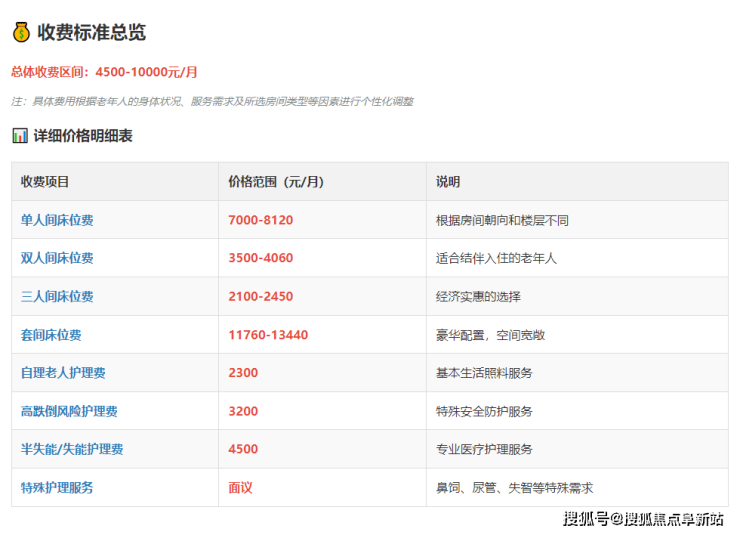Open the 特殊护理服务 item
Viewport: 740px width, 535px height.
(x=57, y=488)
